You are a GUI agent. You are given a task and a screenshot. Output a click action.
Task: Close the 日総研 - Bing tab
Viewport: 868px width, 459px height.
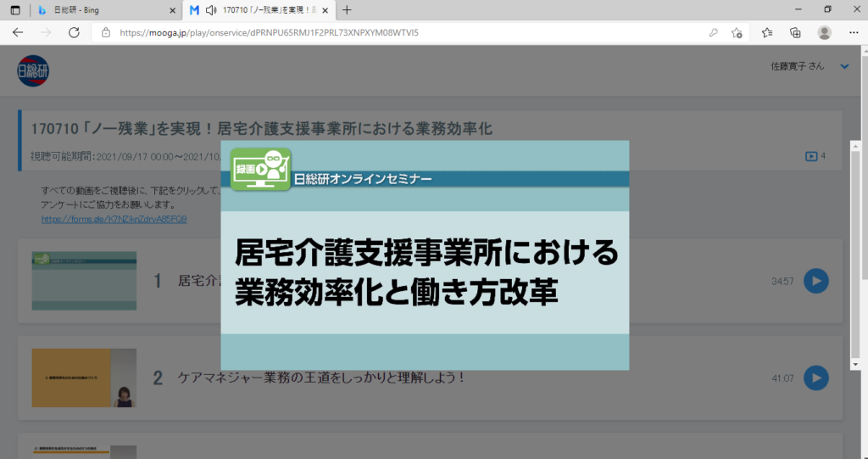pos(173,10)
